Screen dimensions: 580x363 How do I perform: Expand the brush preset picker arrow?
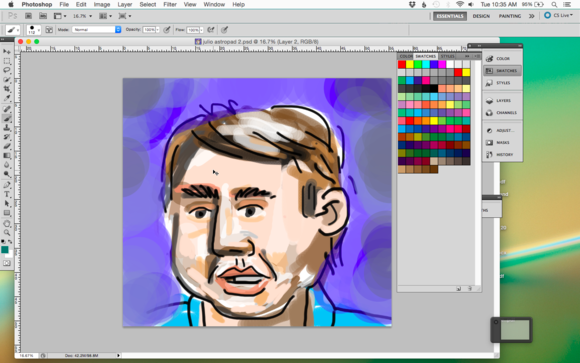38,30
